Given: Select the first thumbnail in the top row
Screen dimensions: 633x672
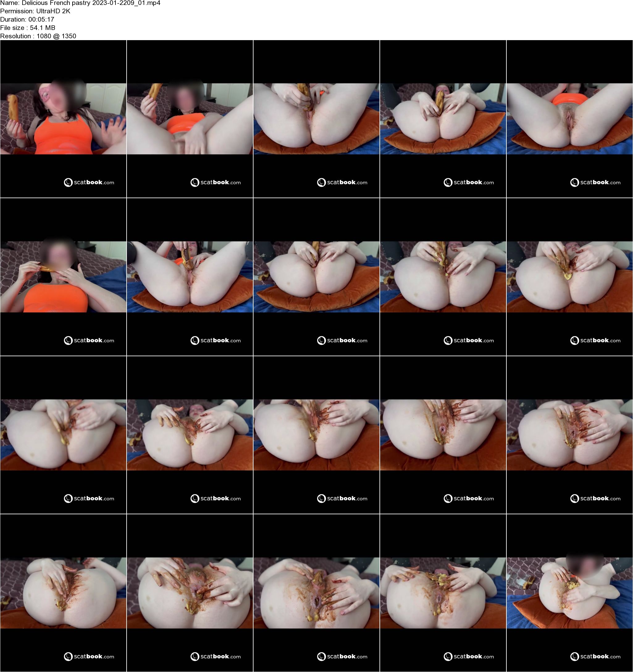Looking at the screenshot, I should click(63, 119).
